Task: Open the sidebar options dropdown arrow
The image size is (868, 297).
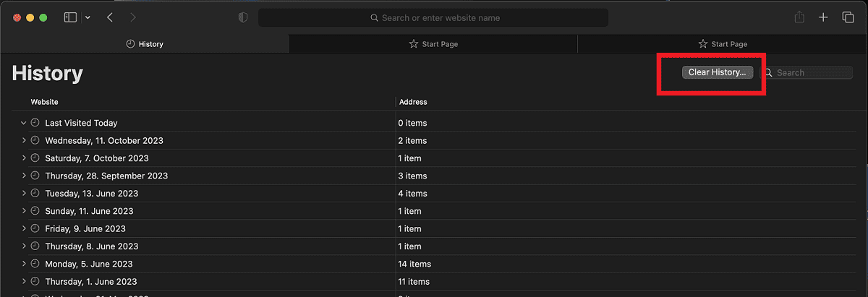Action: pyautogui.click(x=88, y=17)
